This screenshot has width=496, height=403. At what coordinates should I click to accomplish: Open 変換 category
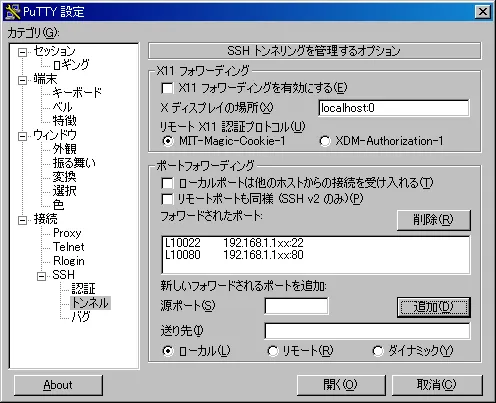coord(65,177)
